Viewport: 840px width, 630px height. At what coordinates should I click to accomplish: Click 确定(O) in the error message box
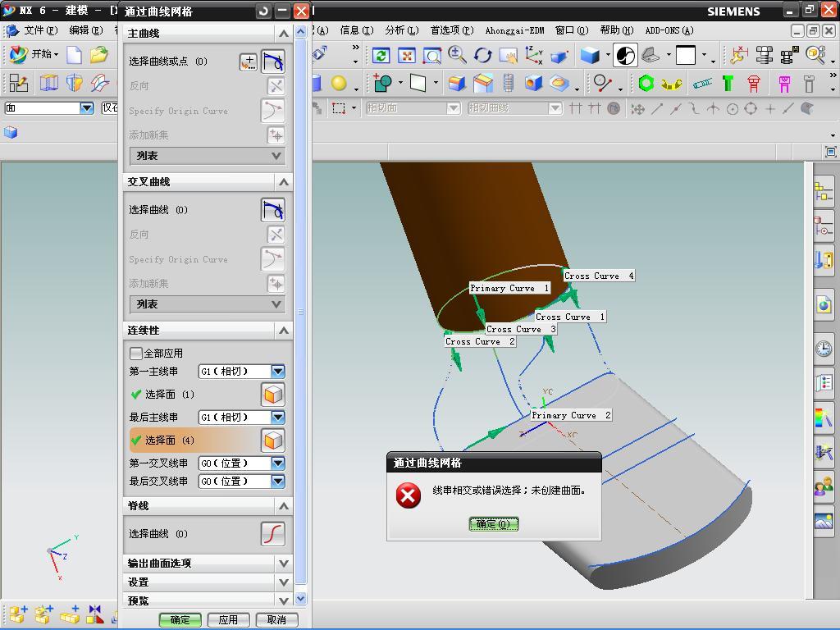[x=493, y=524]
